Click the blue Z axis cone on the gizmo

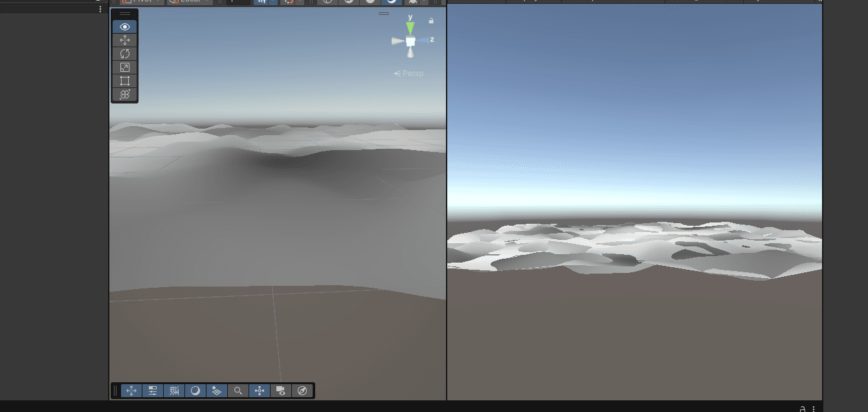[423, 41]
